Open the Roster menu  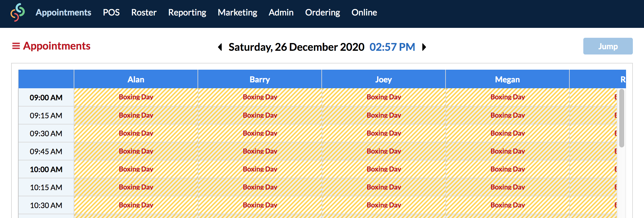(144, 12)
